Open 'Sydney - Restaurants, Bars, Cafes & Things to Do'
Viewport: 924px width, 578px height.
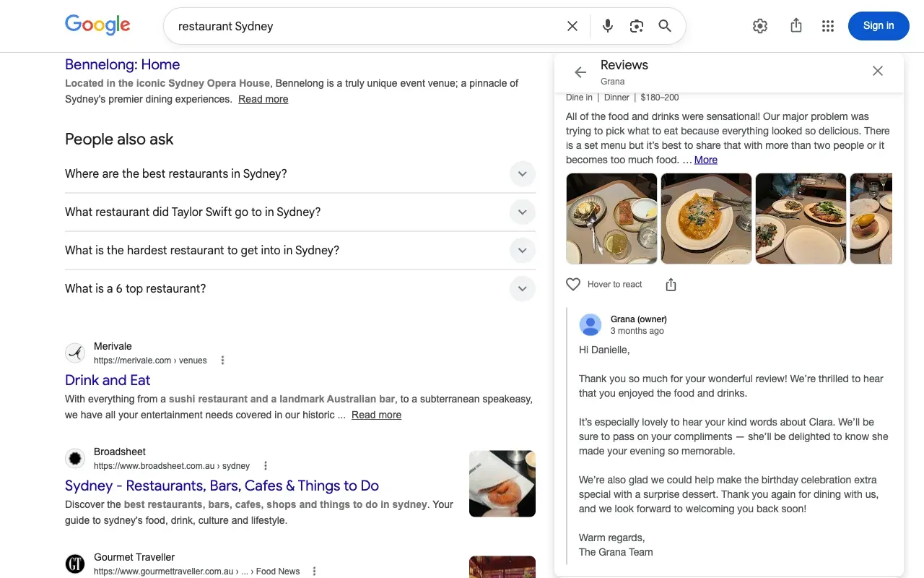coord(222,486)
